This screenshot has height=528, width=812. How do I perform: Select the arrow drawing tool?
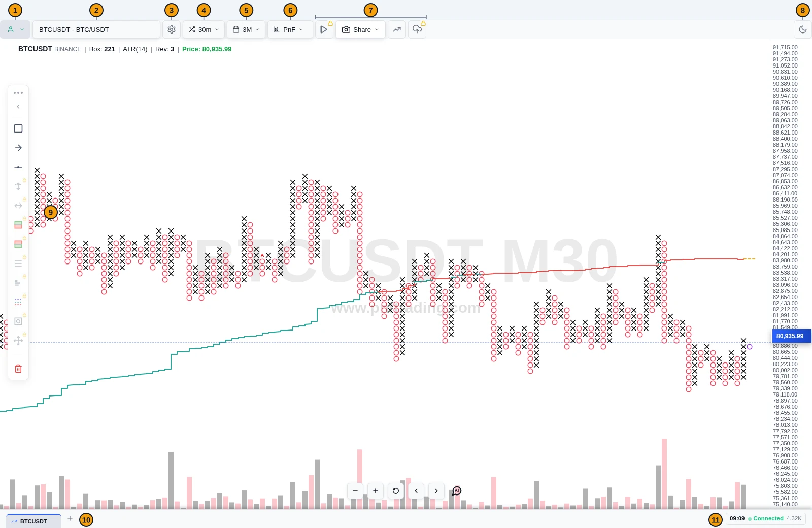point(18,148)
